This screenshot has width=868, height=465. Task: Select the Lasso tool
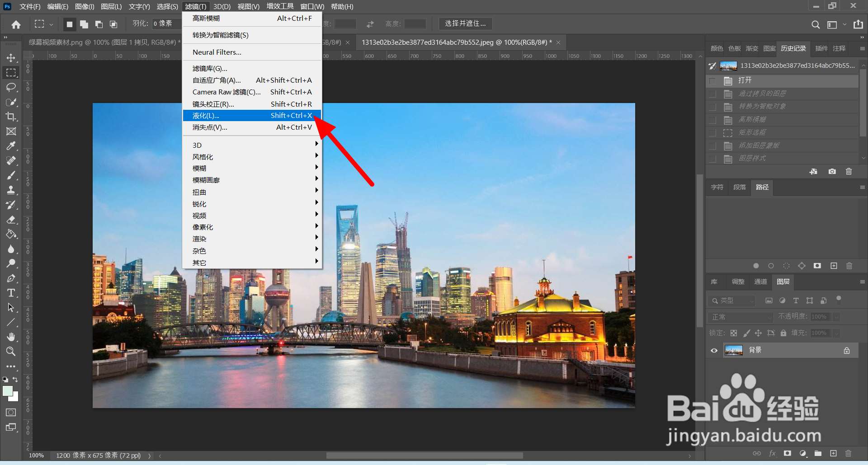(11, 87)
